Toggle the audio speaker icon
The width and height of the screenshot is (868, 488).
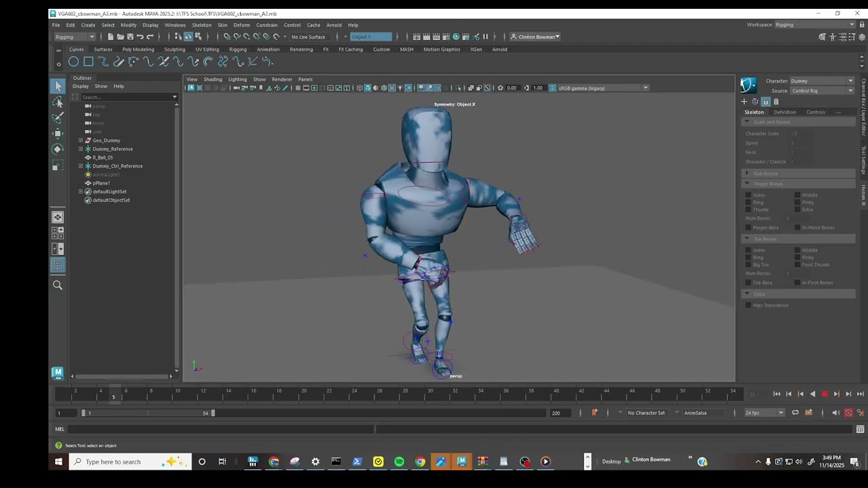(x=835, y=413)
